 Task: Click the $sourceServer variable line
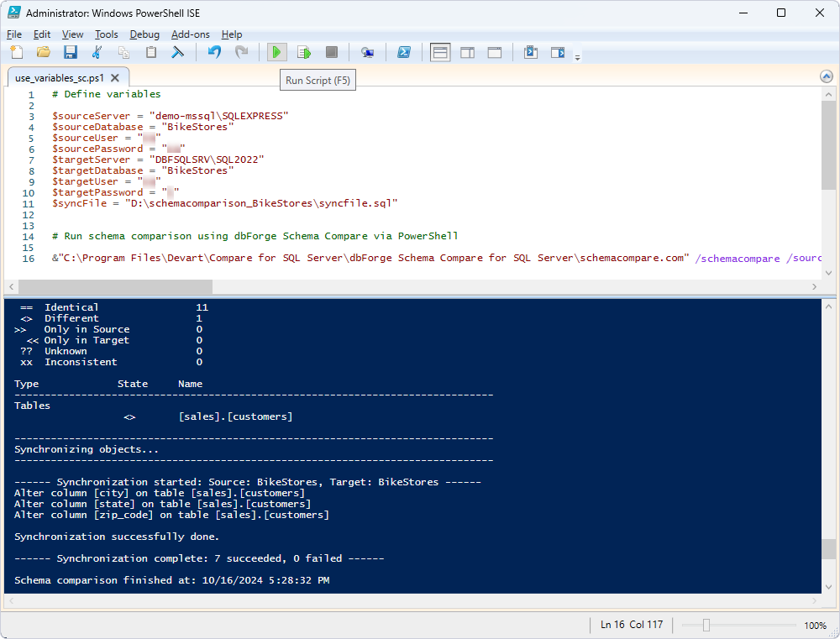point(171,116)
